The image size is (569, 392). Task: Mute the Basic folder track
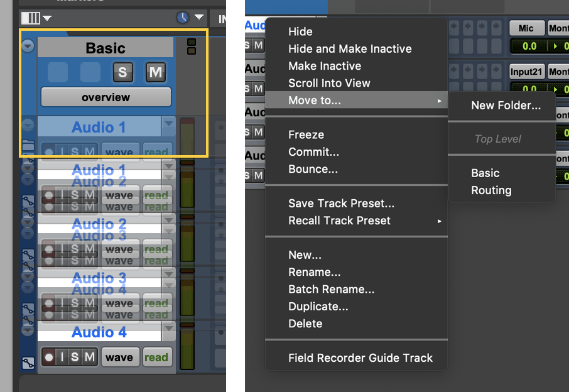click(x=154, y=72)
